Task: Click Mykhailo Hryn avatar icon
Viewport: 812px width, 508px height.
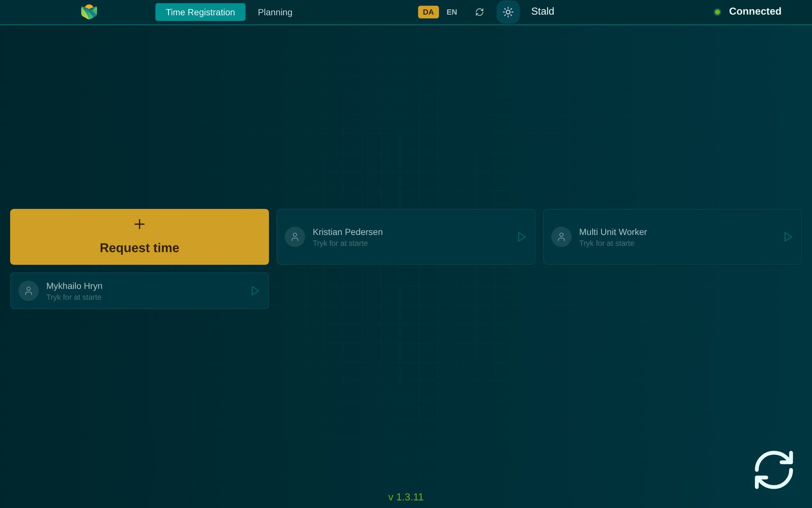Action: pyautogui.click(x=28, y=291)
